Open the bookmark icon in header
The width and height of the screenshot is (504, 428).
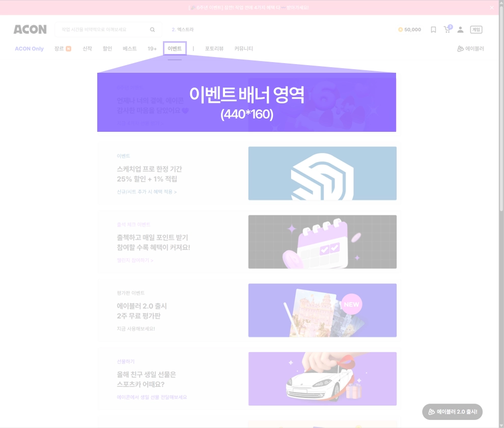tap(433, 30)
